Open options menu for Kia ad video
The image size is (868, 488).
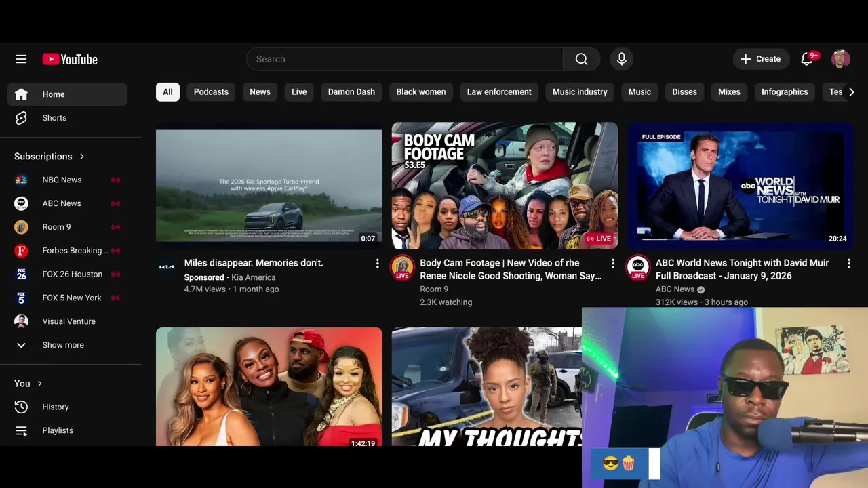(378, 264)
